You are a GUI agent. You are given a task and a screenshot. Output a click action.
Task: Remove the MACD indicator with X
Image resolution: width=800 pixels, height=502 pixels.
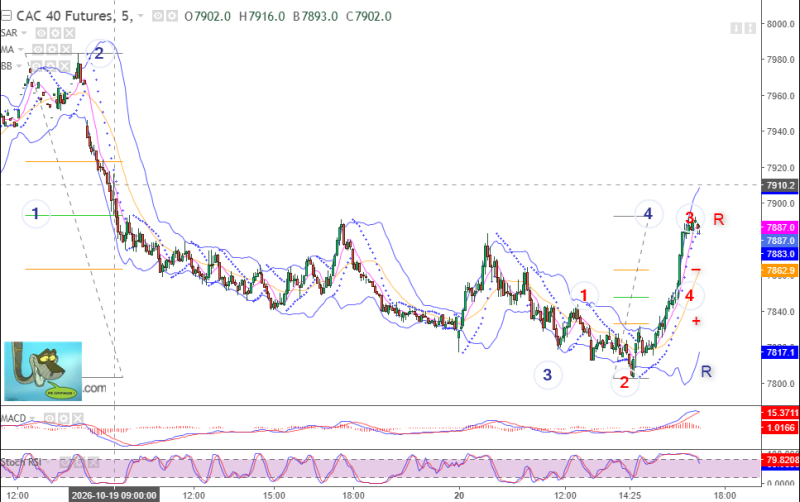pos(78,418)
